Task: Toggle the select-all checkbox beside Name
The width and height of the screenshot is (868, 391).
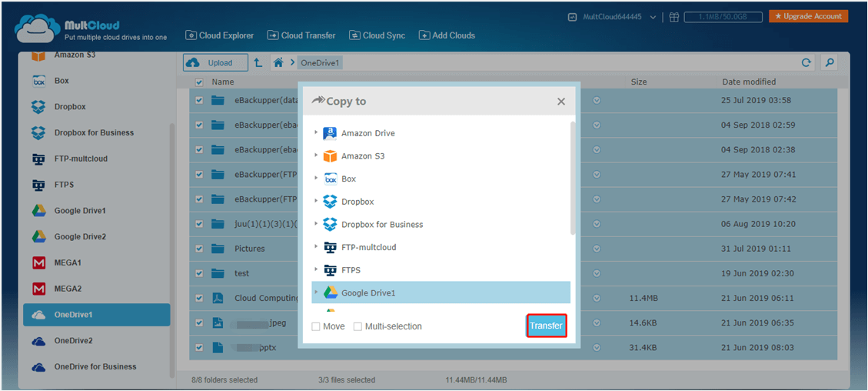Action: [199, 82]
